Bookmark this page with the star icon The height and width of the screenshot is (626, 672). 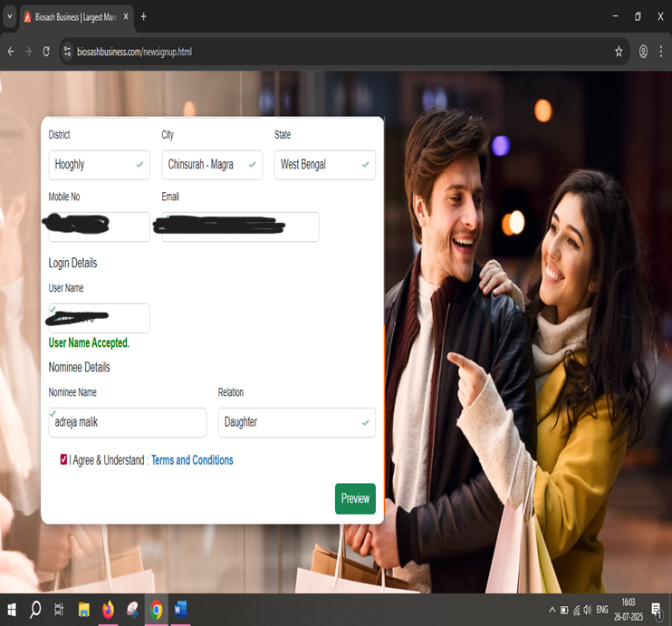619,52
